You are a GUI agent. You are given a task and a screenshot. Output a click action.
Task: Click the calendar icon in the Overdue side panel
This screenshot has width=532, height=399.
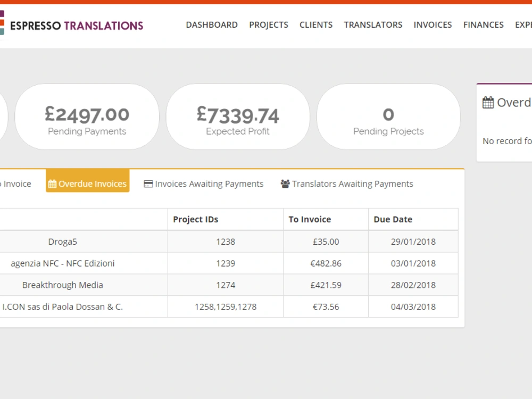point(488,103)
